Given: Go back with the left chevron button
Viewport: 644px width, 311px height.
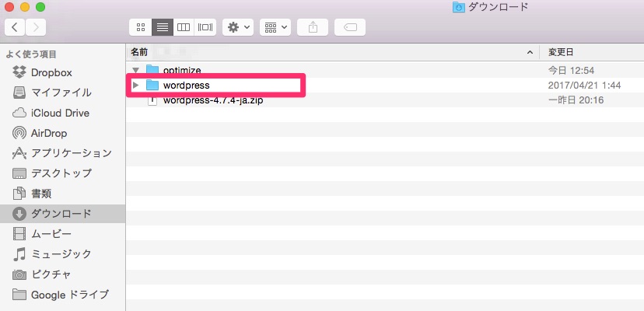Looking at the screenshot, I should click(x=15, y=27).
